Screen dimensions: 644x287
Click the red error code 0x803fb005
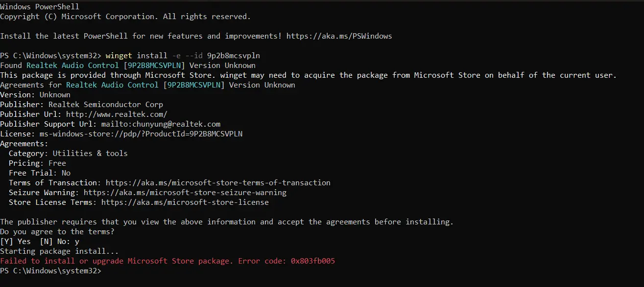point(313,261)
